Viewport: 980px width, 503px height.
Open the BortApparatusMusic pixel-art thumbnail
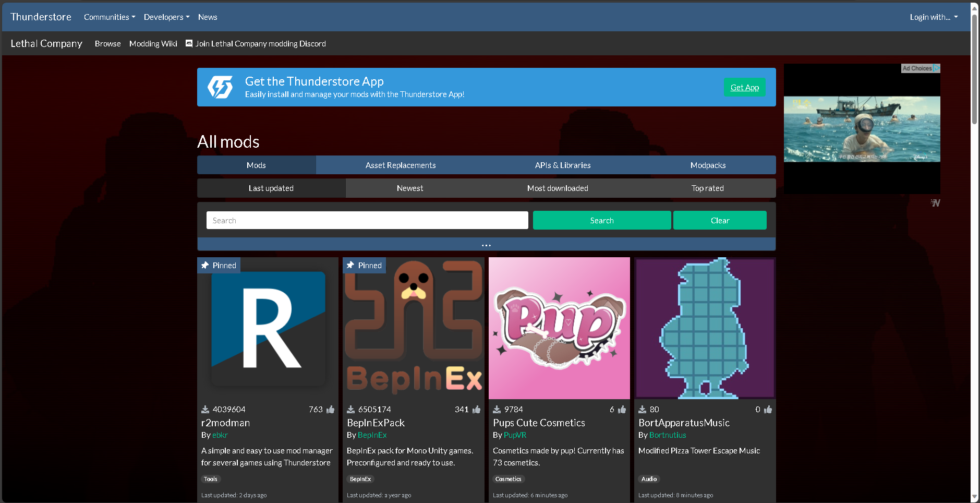coord(705,328)
